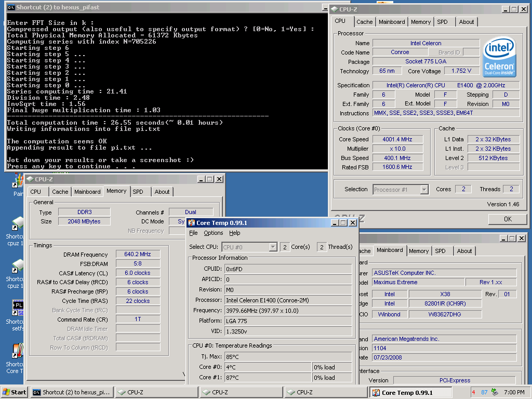Select Cache tab in the Memory CPU-Z window
This screenshot has width=532, height=399.
(60, 192)
